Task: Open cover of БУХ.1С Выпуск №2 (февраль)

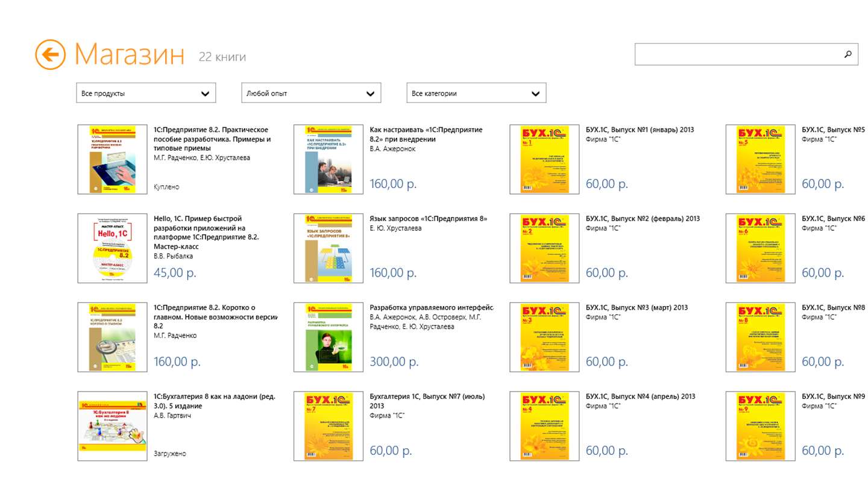Action: [544, 248]
